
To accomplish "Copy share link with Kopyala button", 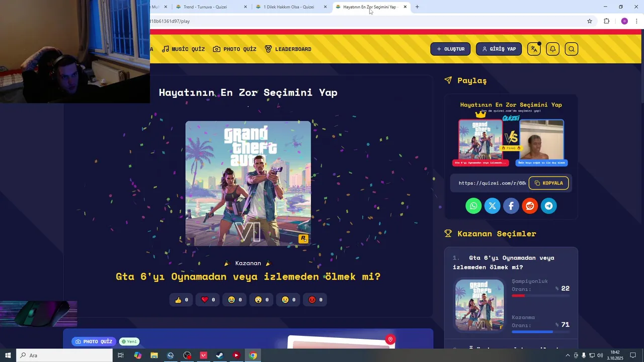I will click(548, 183).
